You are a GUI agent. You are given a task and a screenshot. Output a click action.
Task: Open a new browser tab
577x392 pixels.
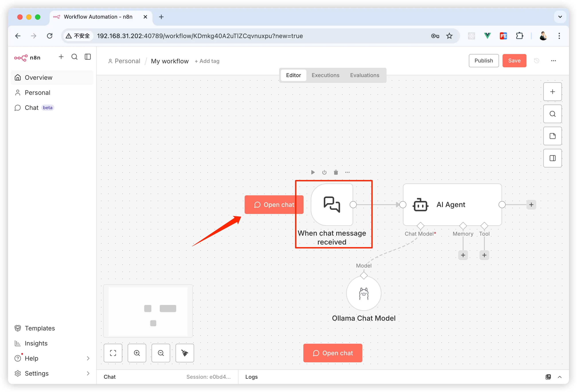point(161,17)
